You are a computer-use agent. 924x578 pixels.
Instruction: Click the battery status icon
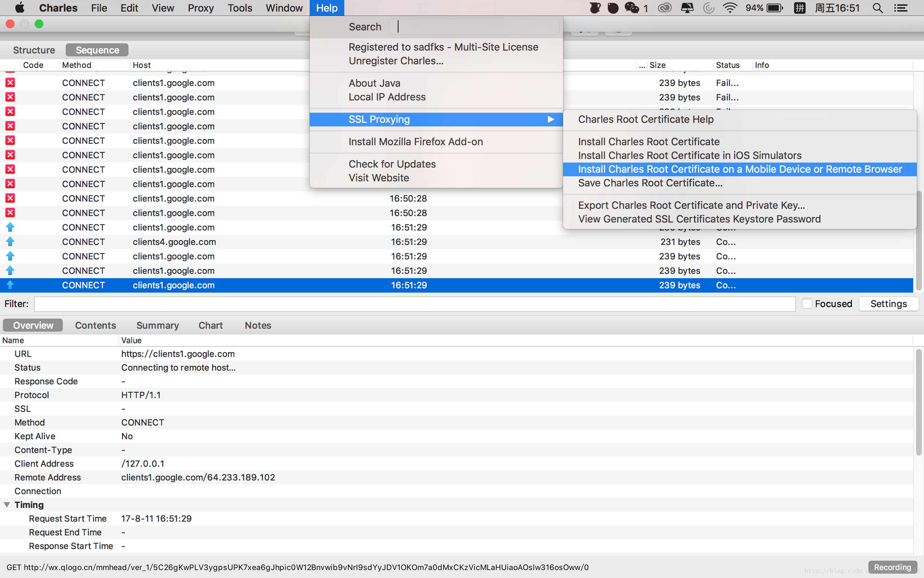(775, 8)
